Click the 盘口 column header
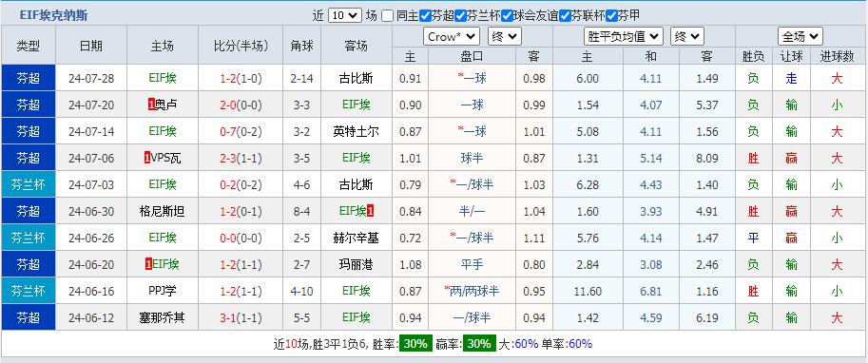Image resolution: width=868 pixels, height=363 pixels. click(x=472, y=56)
